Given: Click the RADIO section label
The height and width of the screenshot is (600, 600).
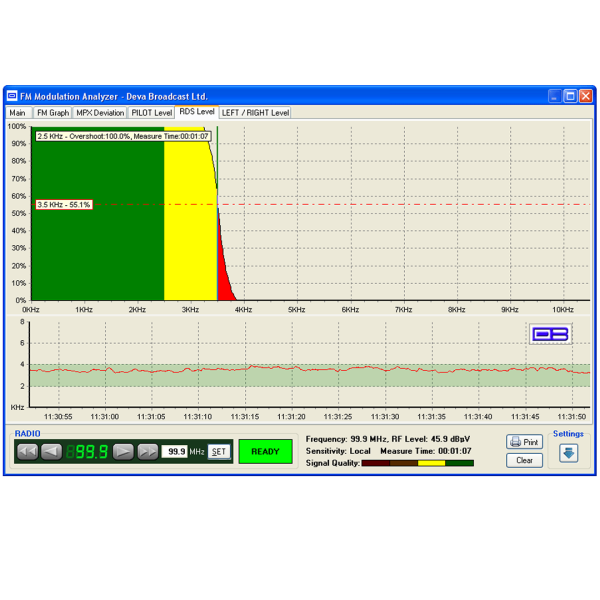Looking at the screenshot, I should point(28,434).
